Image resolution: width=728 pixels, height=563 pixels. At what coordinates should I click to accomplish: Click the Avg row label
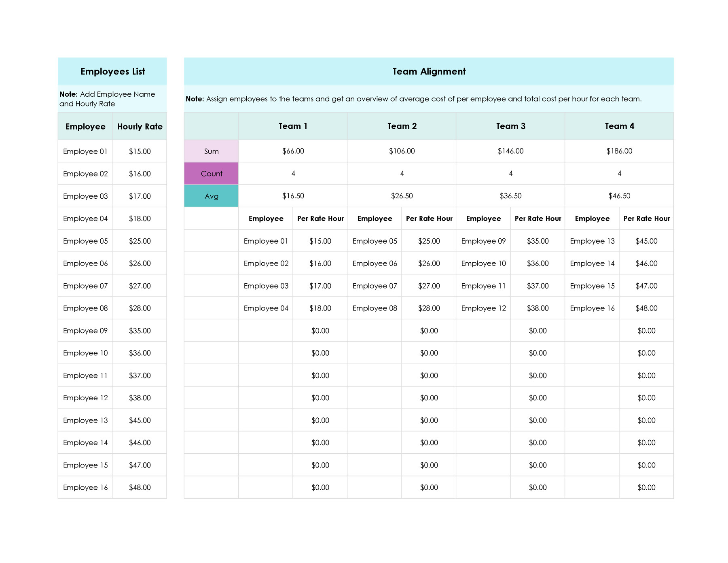pos(211,195)
